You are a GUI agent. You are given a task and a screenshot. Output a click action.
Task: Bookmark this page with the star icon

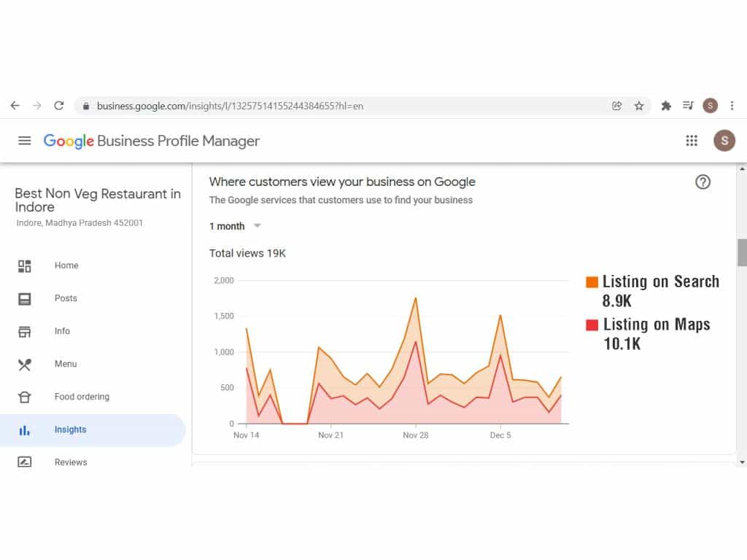point(639,106)
